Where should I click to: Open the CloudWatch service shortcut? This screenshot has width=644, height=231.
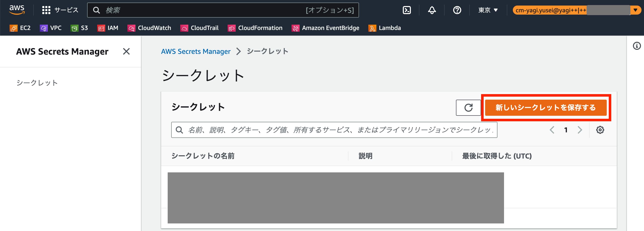(149, 28)
